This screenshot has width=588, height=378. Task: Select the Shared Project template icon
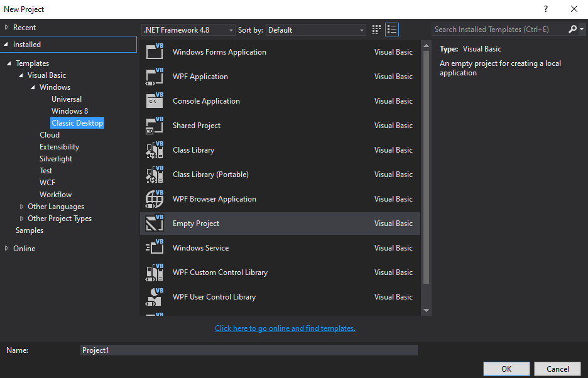click(155, 125)
